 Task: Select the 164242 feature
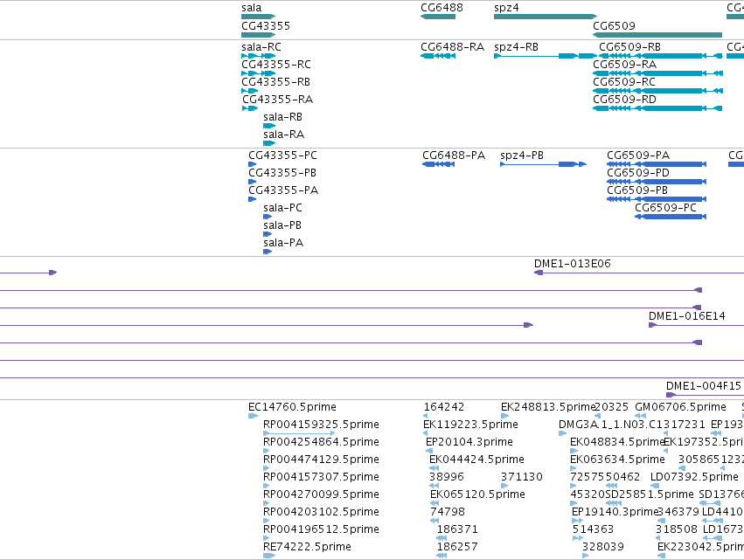point(428,417)
